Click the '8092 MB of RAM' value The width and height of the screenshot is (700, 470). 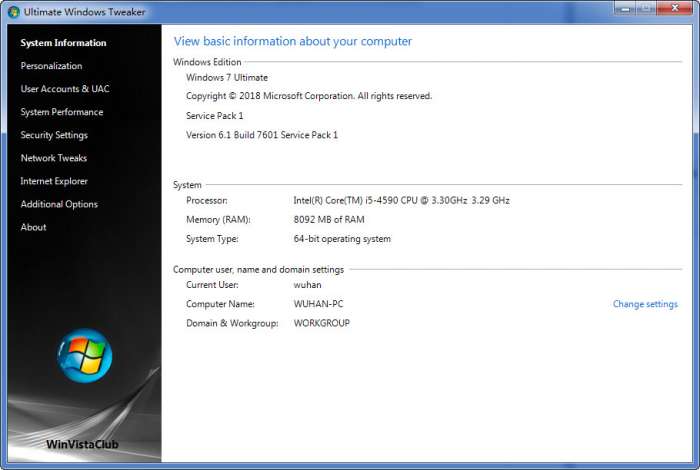click(329, 220)
